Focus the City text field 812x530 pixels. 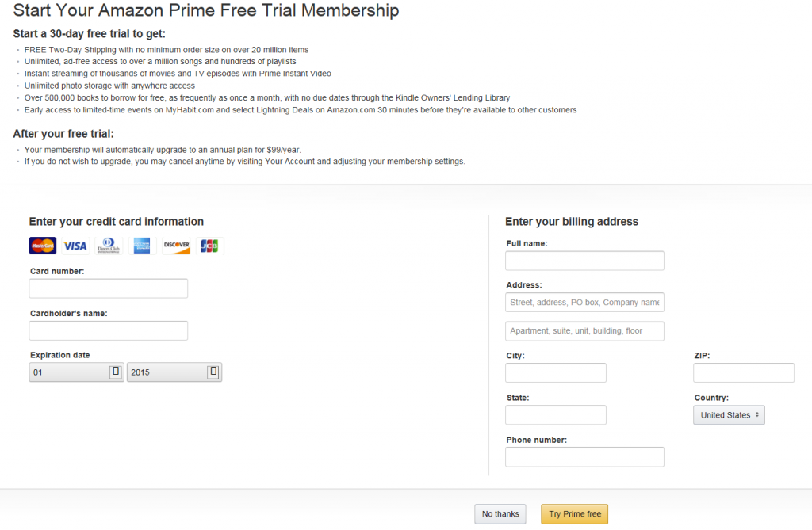coord(556,373)
